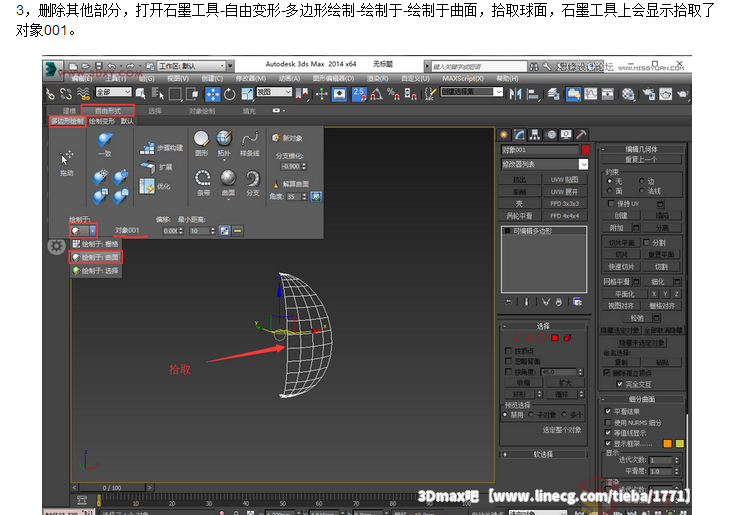Viewport: 730px width, 515px height.
Task: Open the Create command panel tab
Action: [x=504, y=135]
